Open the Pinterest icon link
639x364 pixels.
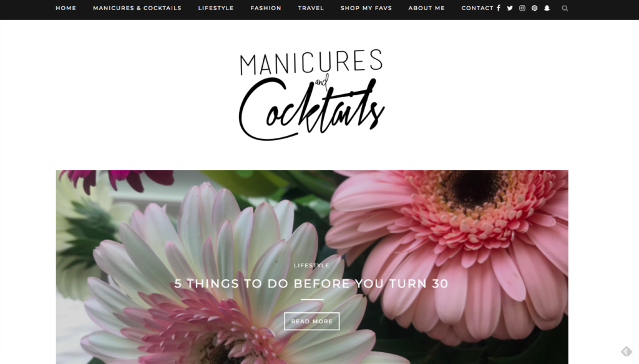pos(534,8)
